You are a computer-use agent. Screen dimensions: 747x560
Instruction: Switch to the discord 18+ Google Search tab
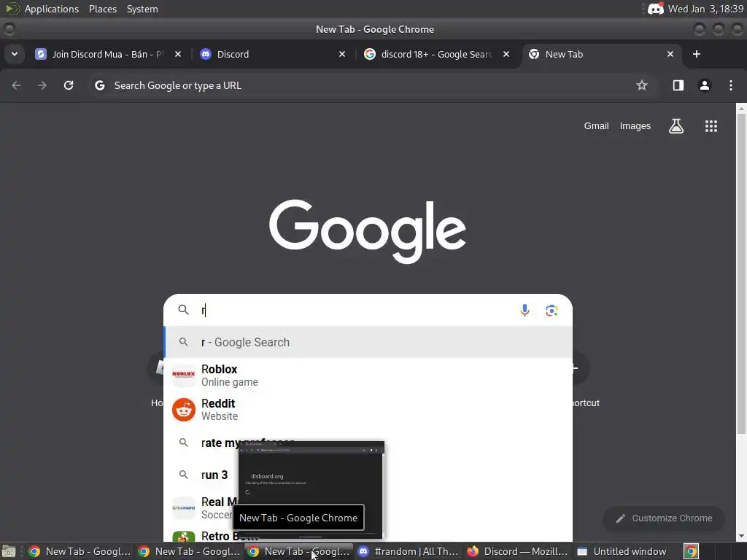(x=436, y=54)
